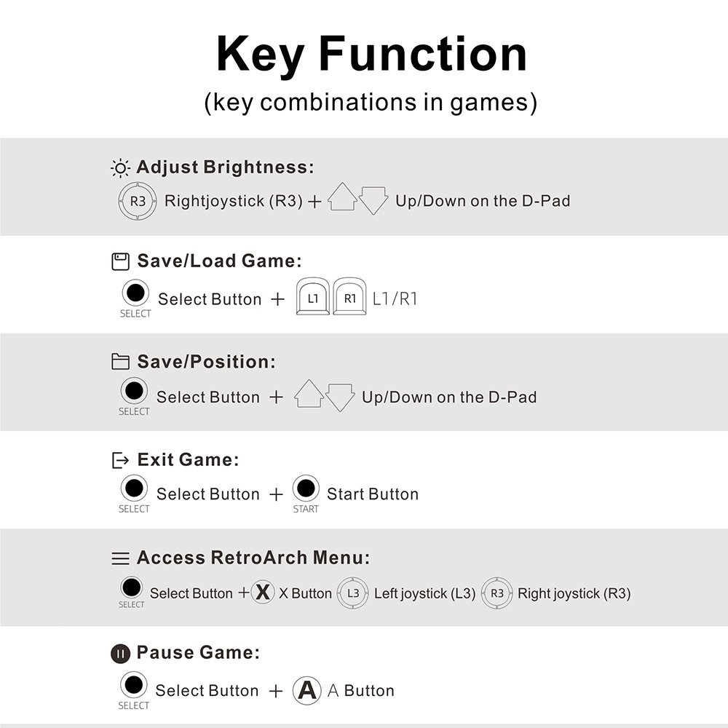Screen dimensions: 728x728
Task: Click the hamburger menu icon beside RetroArch
Action: [x=120, y=559]
